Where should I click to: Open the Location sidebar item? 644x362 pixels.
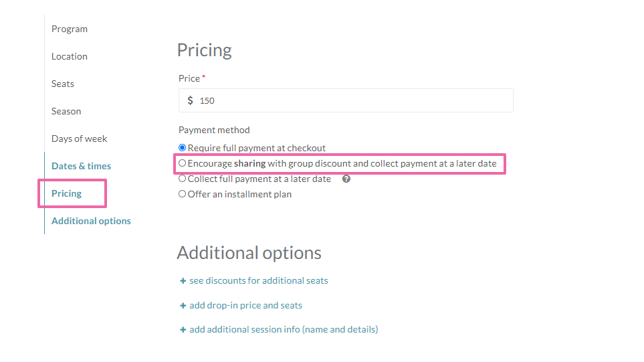pos(70,56)
